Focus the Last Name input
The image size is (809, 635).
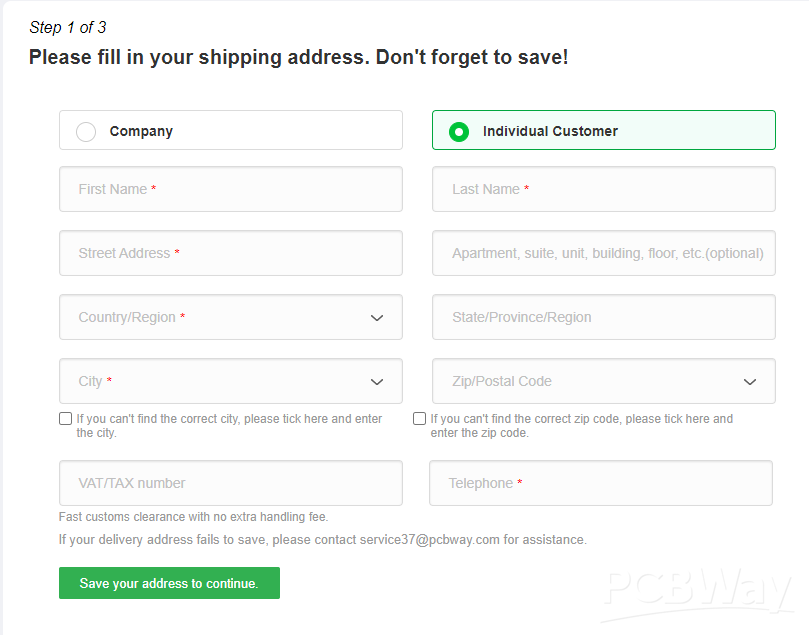[x=603, y=189]
